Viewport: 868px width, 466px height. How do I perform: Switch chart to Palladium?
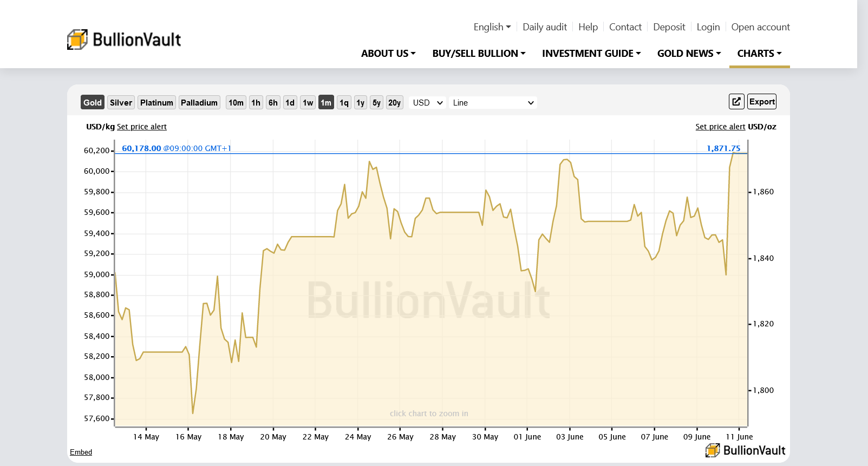pos(199,103)
